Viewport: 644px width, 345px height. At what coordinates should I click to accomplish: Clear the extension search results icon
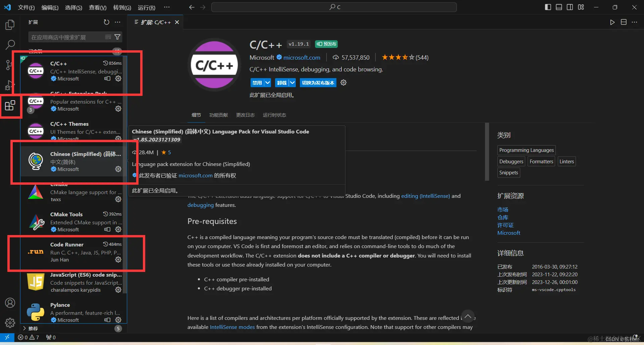[108, 37]
